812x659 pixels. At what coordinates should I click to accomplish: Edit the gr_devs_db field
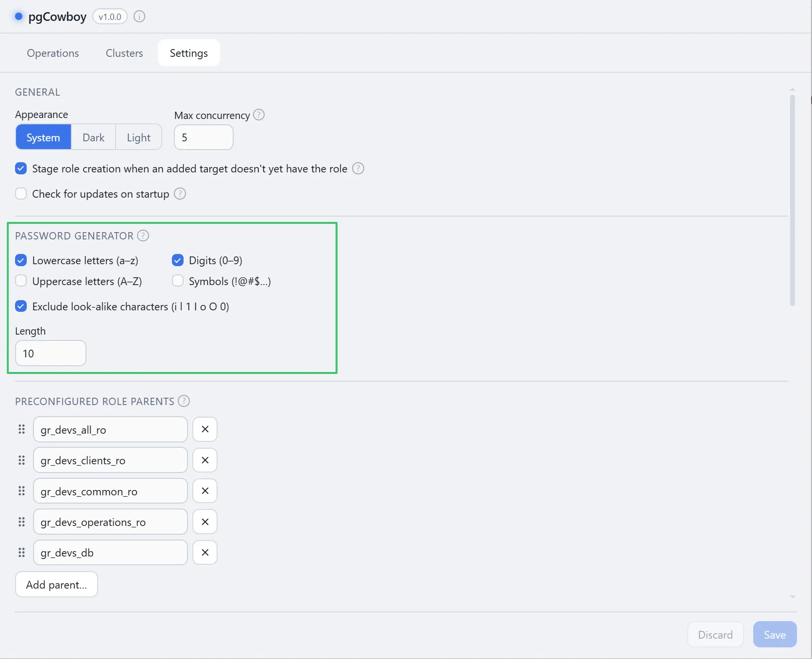click(x=110, y=553)
